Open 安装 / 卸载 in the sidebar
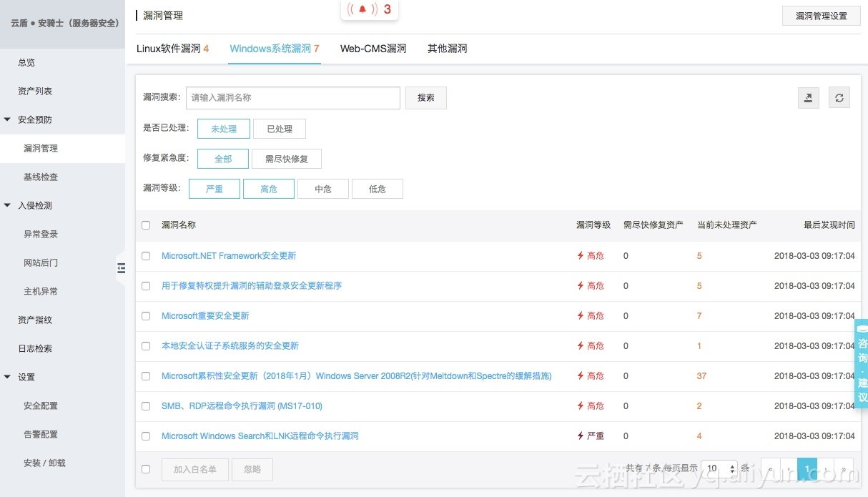The height and width of the screenshot is (497, 868). click(x=44, y=463)
